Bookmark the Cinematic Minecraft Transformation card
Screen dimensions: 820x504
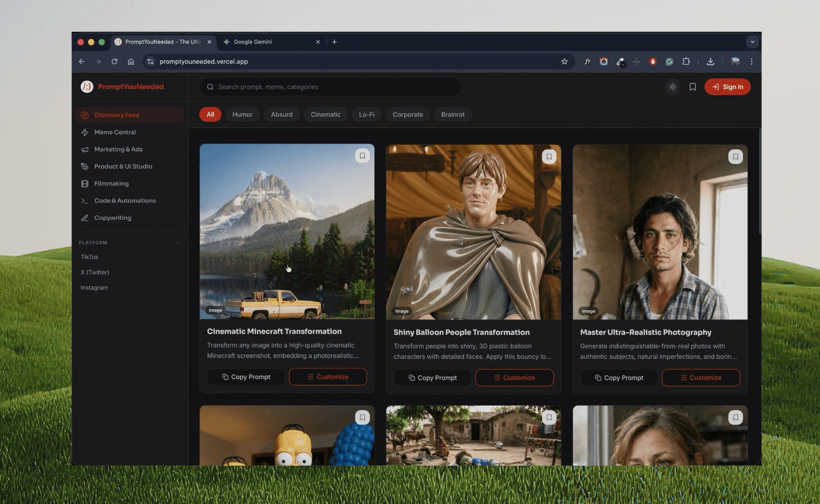pyautogui.click(x=362, y=156)
